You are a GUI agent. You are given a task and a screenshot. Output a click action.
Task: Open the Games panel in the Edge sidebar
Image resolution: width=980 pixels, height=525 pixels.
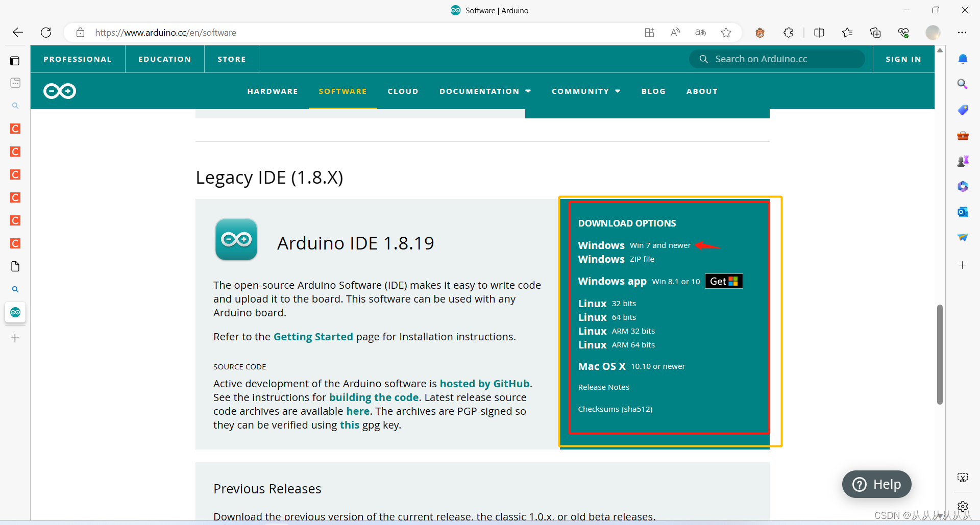point(963,161)
